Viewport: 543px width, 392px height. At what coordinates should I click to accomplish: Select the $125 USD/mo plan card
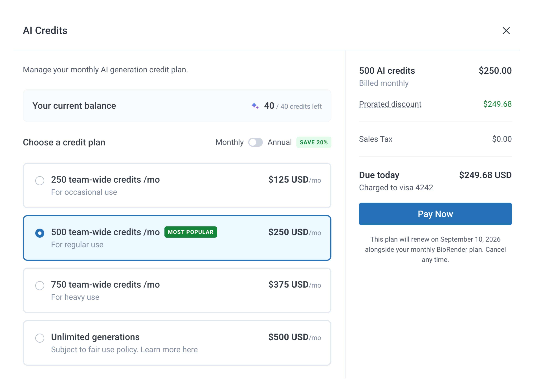click(x=177, y=186)
